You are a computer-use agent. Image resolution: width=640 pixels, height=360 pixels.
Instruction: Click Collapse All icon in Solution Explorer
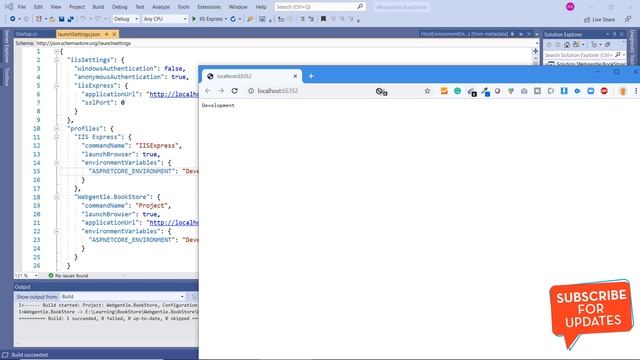pyautogui.click(x=607, y=44)
